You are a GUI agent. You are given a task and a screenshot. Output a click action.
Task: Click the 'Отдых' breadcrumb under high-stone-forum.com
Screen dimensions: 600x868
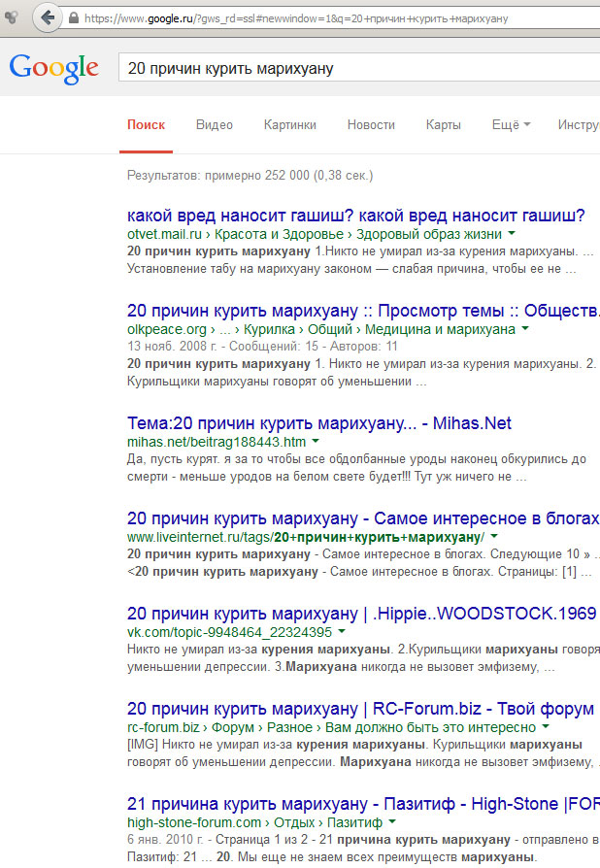pyautogui.click(x=294, y=822)
